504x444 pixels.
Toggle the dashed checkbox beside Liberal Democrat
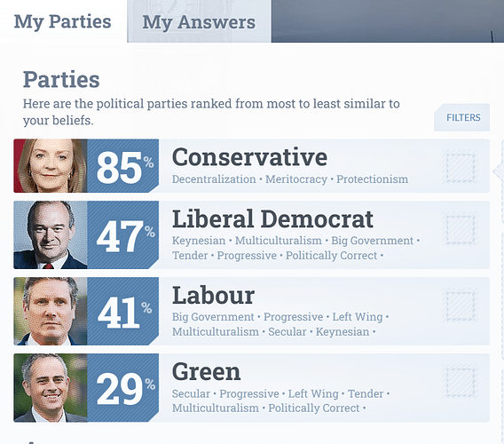[x=461, y=229]
